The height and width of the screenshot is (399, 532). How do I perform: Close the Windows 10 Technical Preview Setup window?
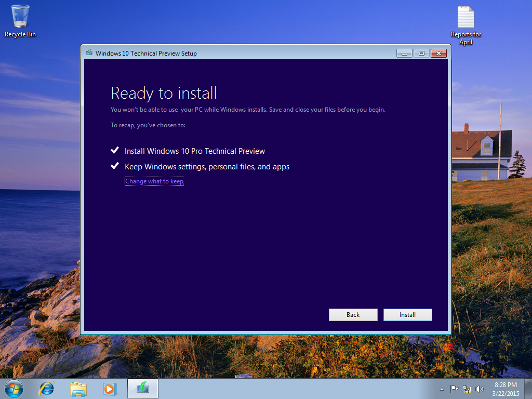[x=438, y=54]
